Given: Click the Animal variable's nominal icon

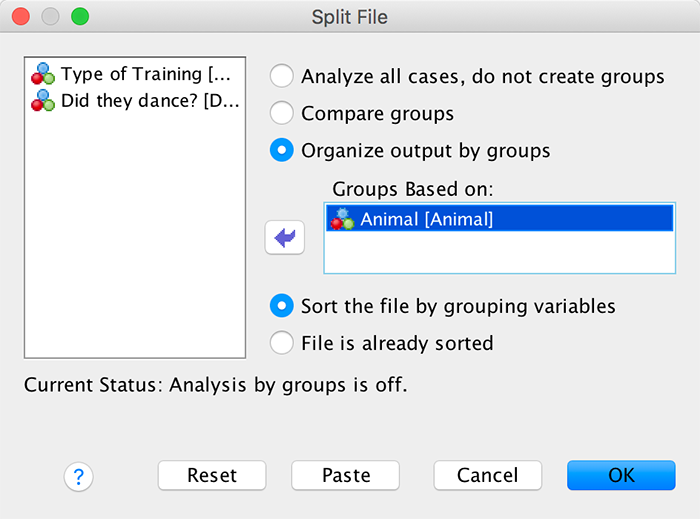Looking at the screenshot, I should pos(342,219).
